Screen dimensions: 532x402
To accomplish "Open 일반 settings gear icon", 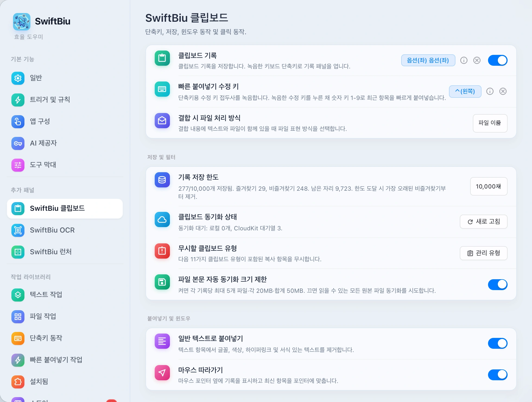I will [x=18, y=78].
